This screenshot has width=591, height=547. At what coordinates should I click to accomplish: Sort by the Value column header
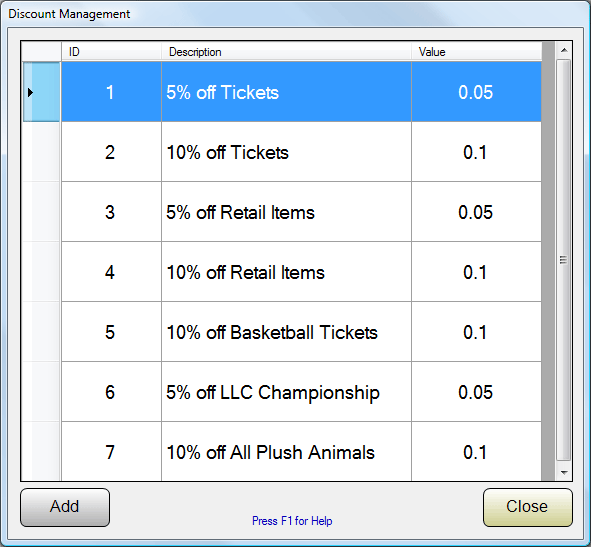[x=477, y=52]
